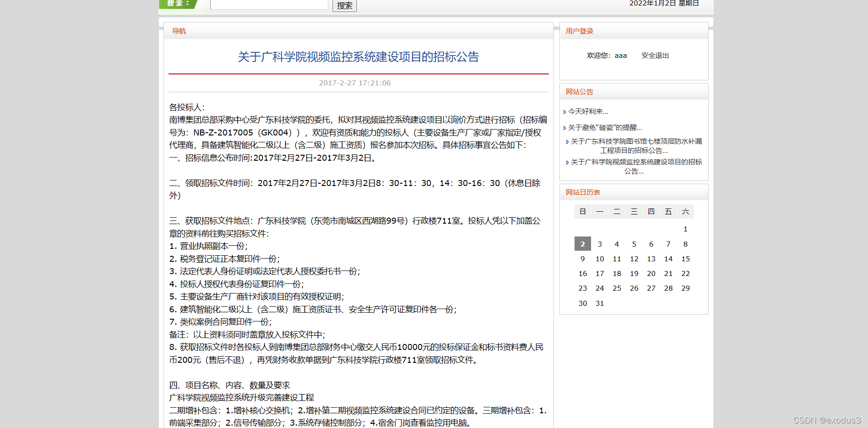Viewport: 868px width, 428px height.
Task: Focus the search input field
Action: (269, 4)
